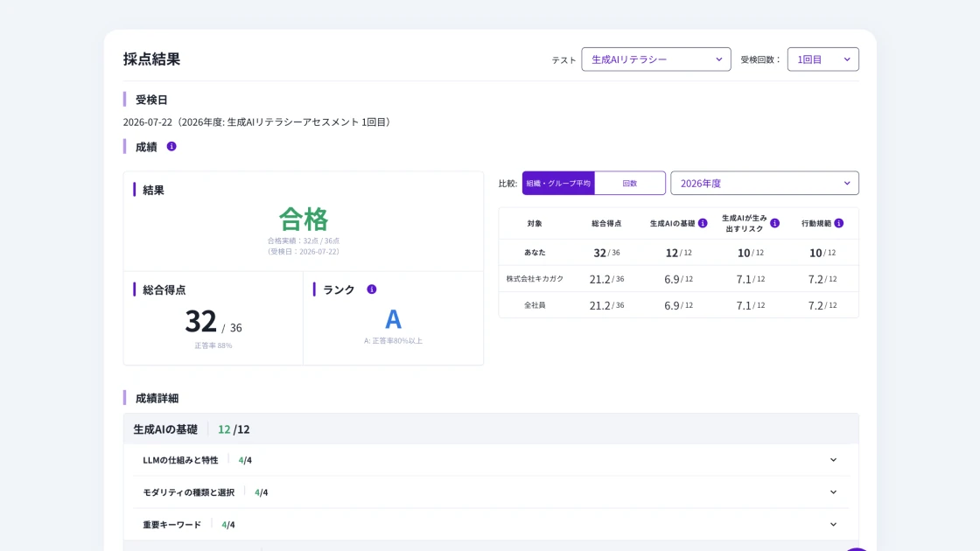Click the 生成AIの基礎 section header
980x551 pixels.
click(x=491, y=429)
